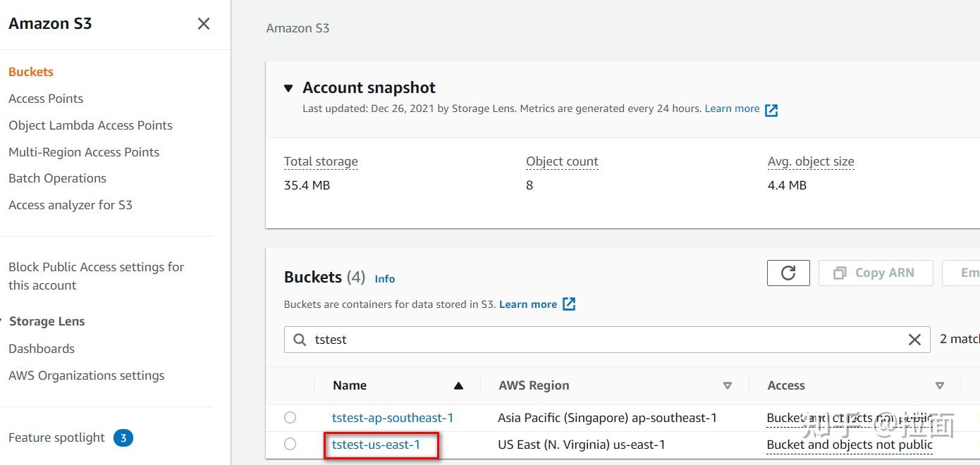
Task: Open Storage Lens Dashboards
Action: pos(42,349)
